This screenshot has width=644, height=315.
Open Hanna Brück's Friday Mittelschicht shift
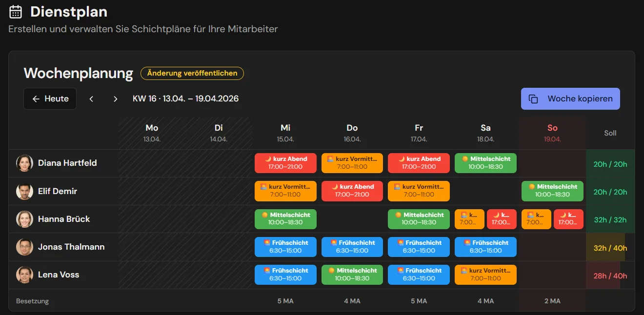click(x=419, y=219)
